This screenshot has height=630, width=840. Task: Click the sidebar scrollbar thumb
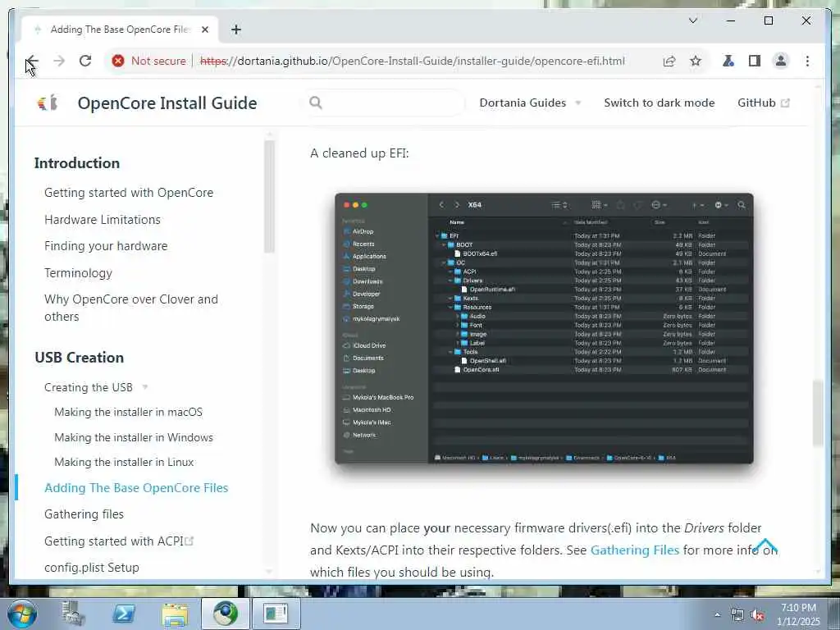point(269,196)
